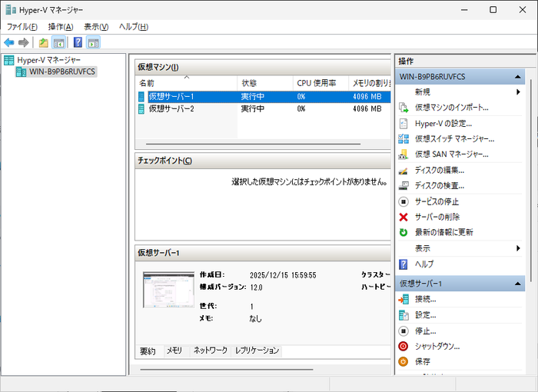Click 最新の情報に更新 refresh action

[x=443, y=232]
